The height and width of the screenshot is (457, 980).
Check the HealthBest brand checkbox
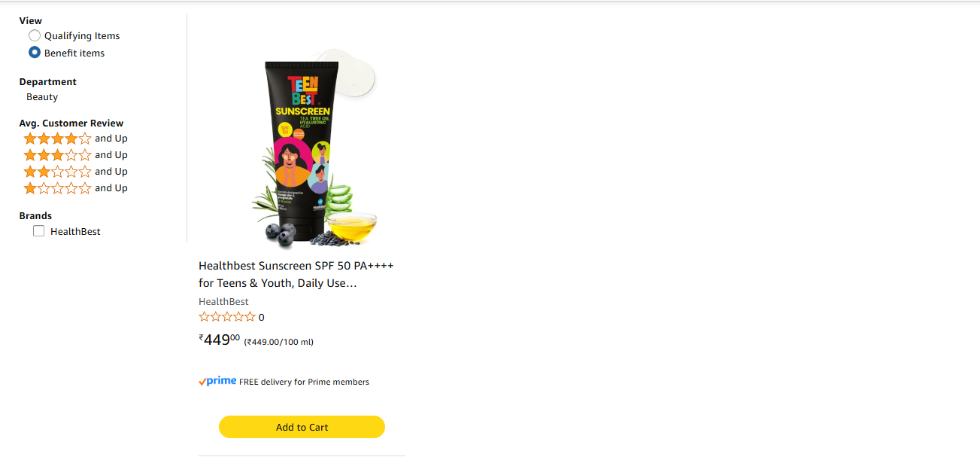coord(39,231)
